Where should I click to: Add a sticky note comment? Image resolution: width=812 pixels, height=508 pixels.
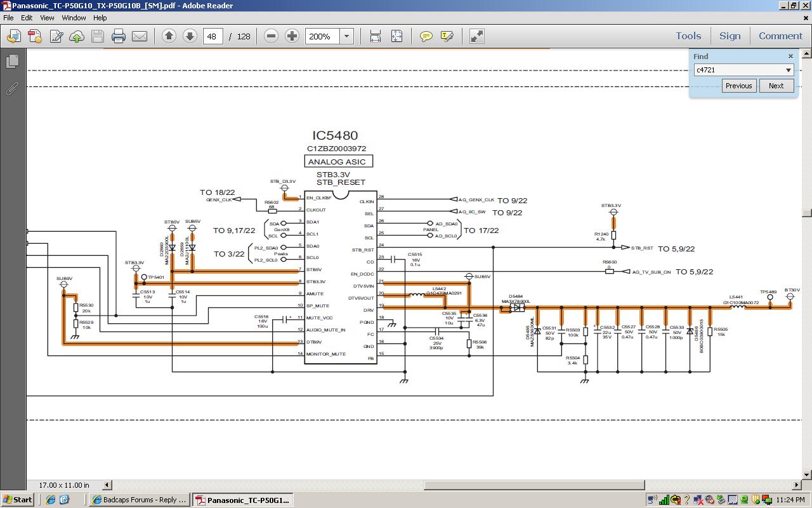426,36
